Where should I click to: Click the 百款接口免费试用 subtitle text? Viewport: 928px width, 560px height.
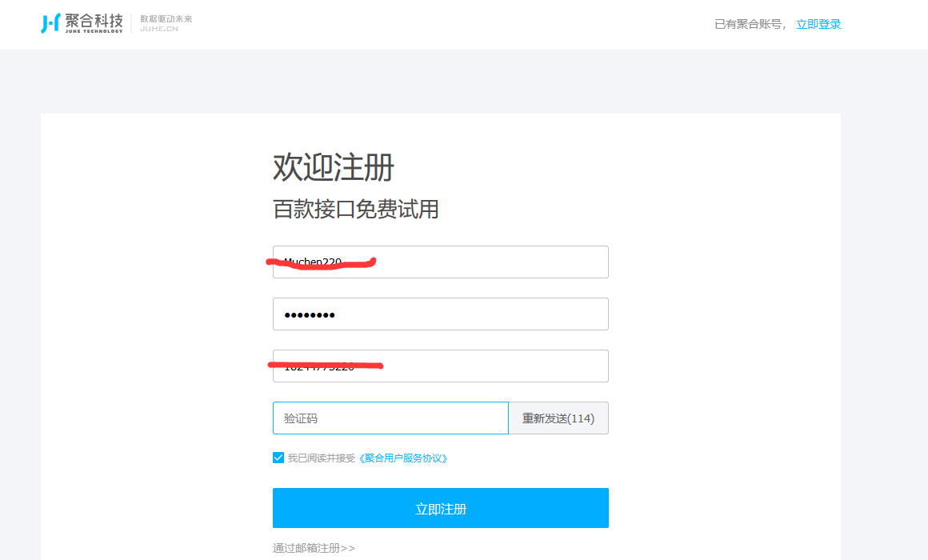click(356, 209)
